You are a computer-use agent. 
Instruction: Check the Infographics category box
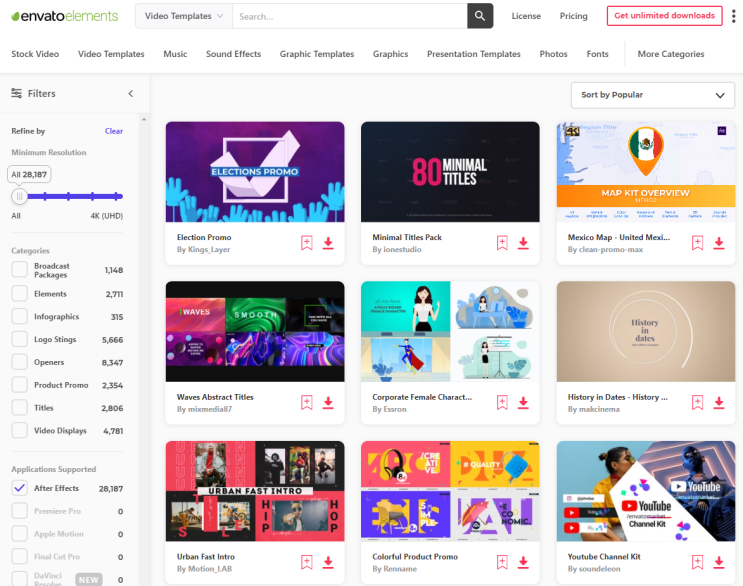click(x=19, y=316)
